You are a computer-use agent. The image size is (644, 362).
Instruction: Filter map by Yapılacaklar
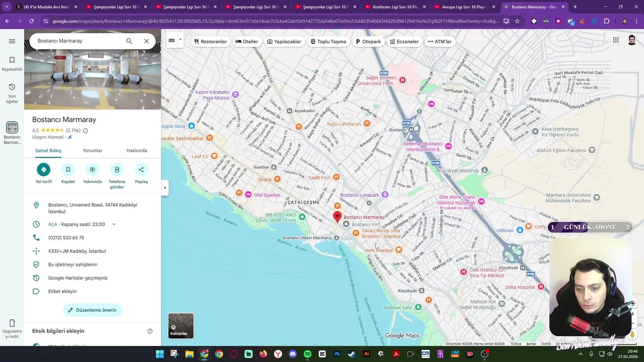click(284, 41)
